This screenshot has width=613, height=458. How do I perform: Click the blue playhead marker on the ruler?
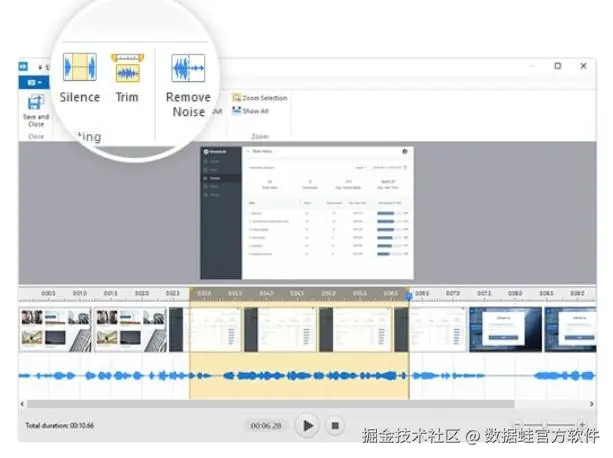coord(409,296)
